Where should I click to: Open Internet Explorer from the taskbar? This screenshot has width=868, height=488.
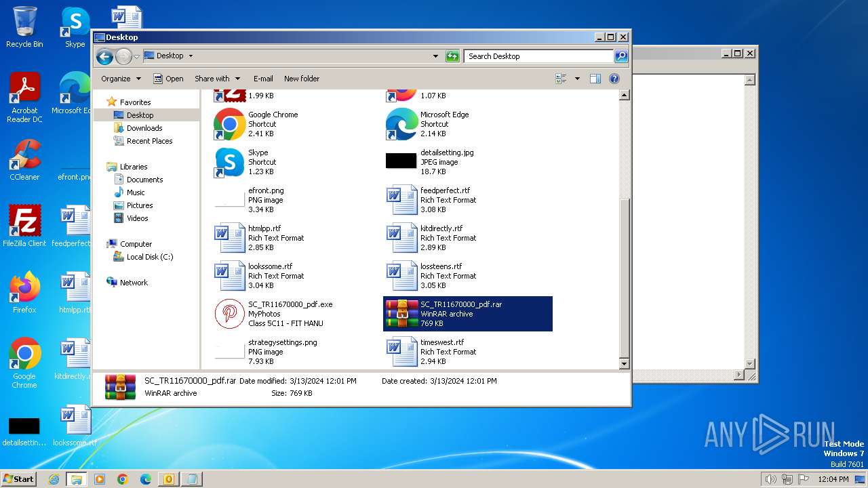[54, 479]
